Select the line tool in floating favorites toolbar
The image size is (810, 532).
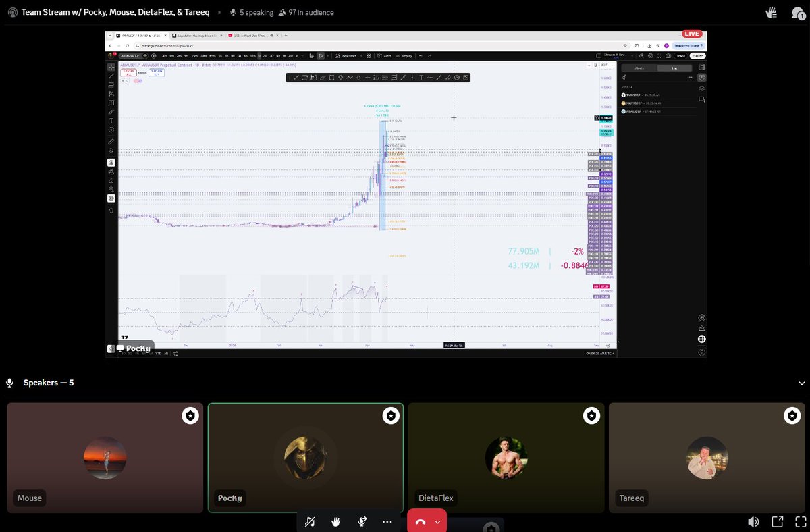tap(296, 78)
